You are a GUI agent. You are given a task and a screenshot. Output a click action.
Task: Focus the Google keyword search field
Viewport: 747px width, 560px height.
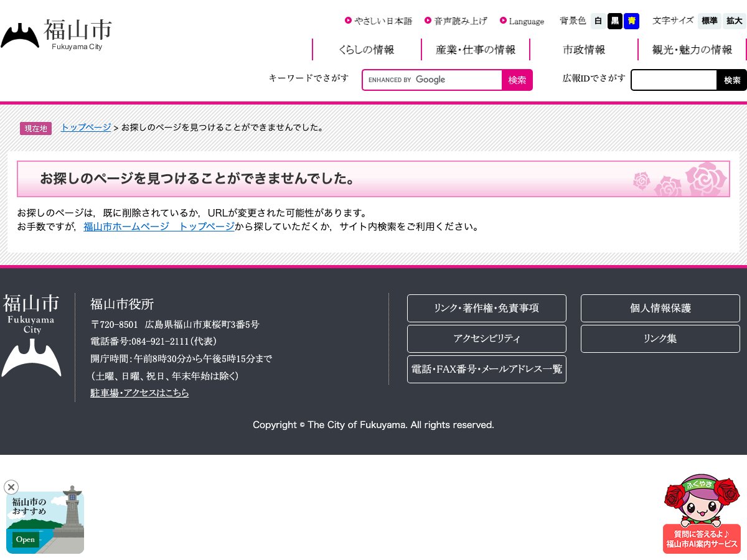[x=433, y=80]
